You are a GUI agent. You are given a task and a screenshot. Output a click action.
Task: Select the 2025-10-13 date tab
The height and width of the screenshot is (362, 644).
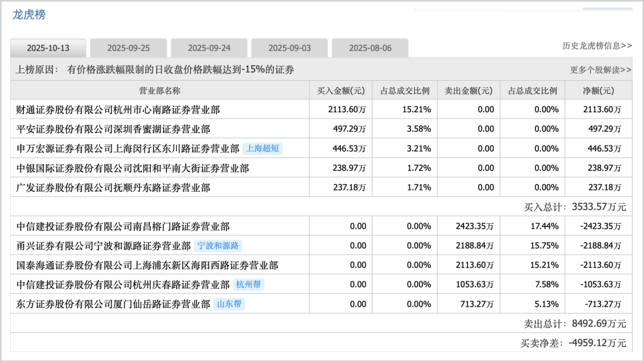tap(48, 48)
